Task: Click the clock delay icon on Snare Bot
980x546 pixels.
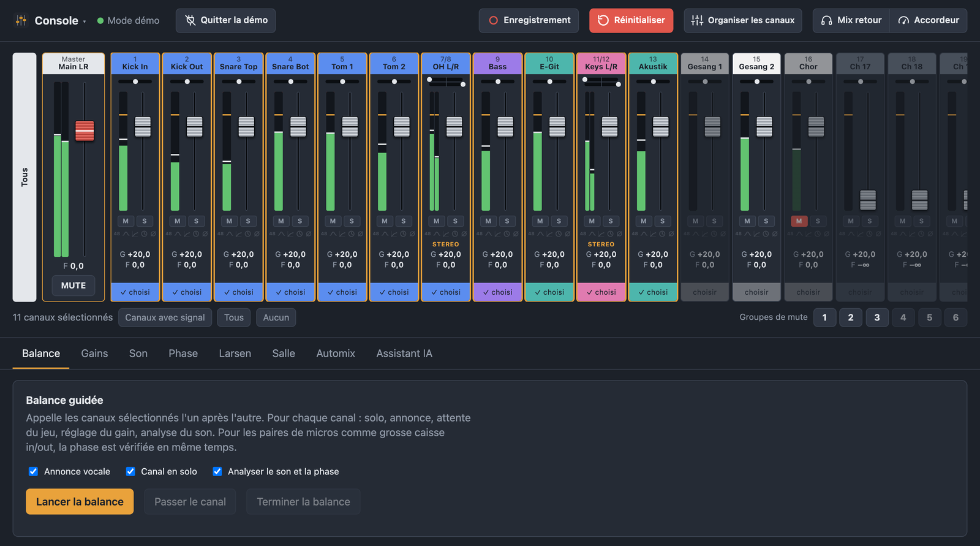Action: click(x=300, y=234)
